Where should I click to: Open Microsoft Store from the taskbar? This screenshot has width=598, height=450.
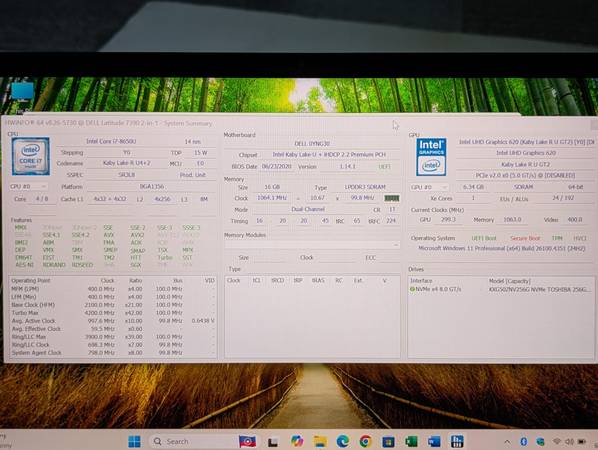click(388, 442)
